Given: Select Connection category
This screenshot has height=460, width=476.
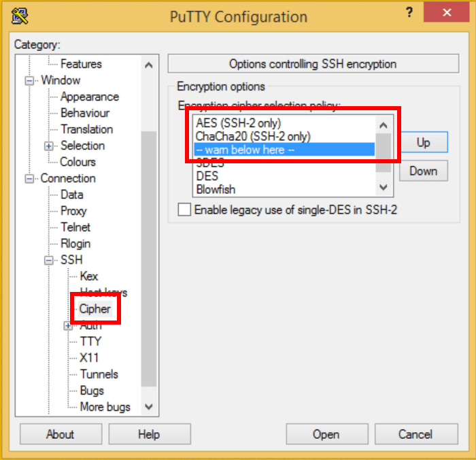Looking at the screenshot, I should pyautogui.click(x=68, y=178).
